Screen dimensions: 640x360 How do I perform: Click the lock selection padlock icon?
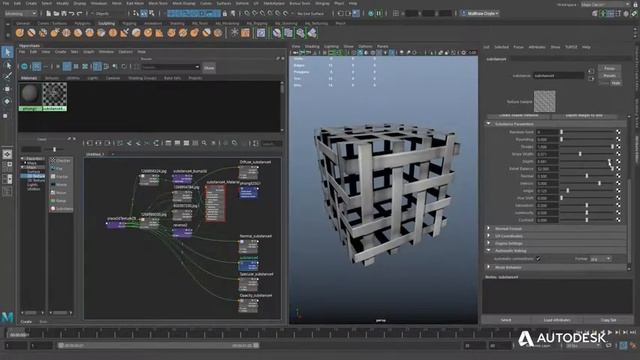pyautogui.click(x=224, y=13)
